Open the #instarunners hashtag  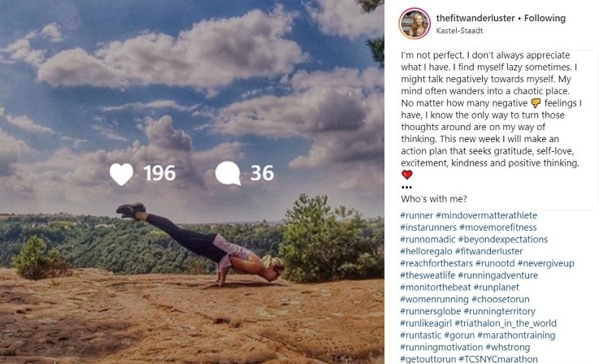(x=428, y=227)
